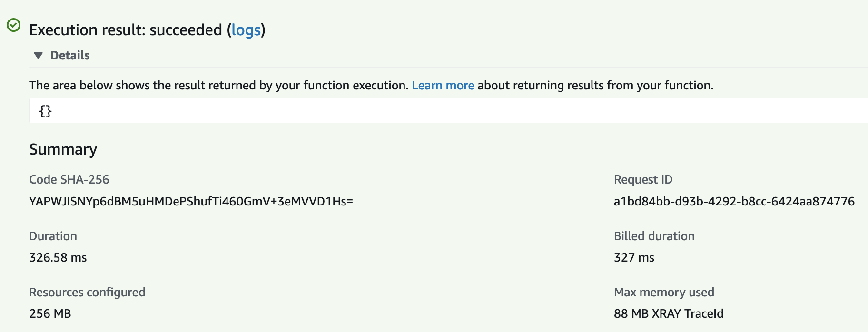868x332 pixels.
Task: Open the execution logs link
Action: [x=246, y=30]
